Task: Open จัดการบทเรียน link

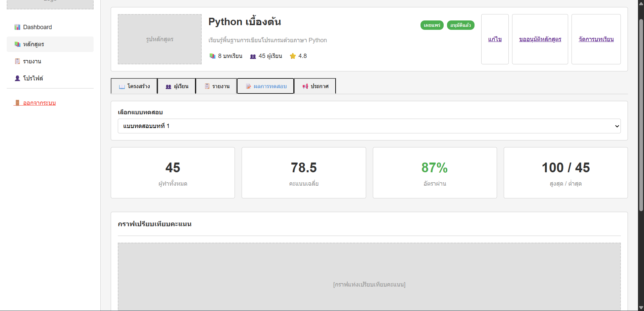Action: click(x=596, y=39)
